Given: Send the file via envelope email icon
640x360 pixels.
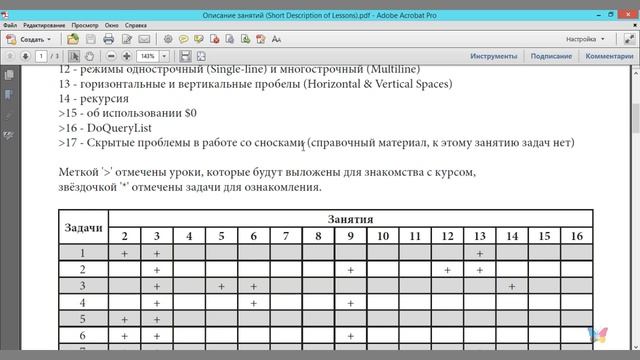Looking at the screenshot, I should [x=144, y=39].
